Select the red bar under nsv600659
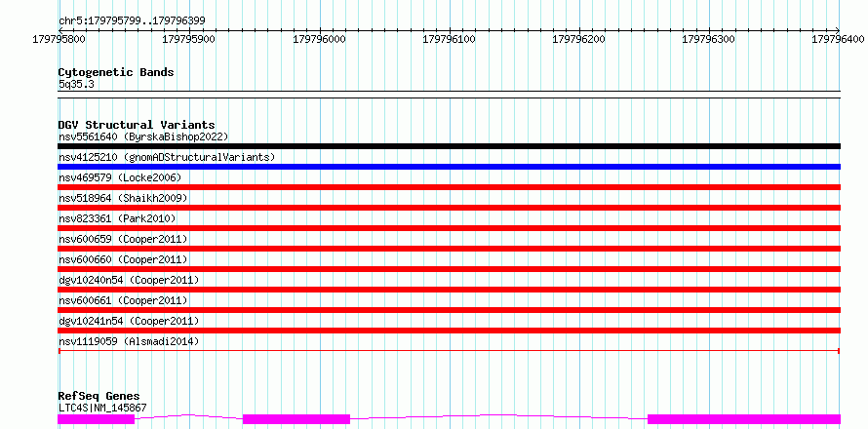Viewport: 868px width, 429px height. (x=449, y=249)
